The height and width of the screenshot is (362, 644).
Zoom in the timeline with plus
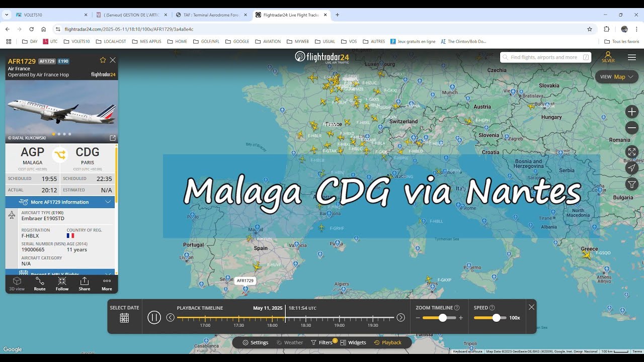461,318
